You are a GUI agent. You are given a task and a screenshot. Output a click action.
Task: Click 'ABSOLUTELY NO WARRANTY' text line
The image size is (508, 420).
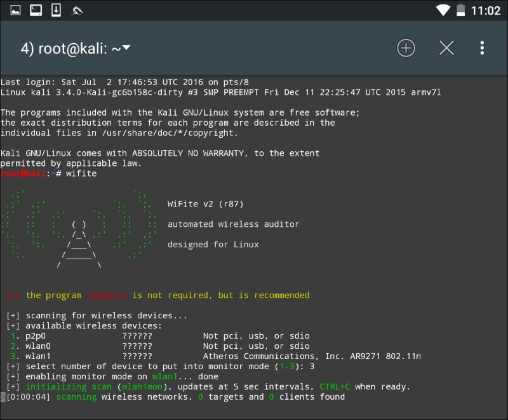pyautogui.click(x=160, y=153)
